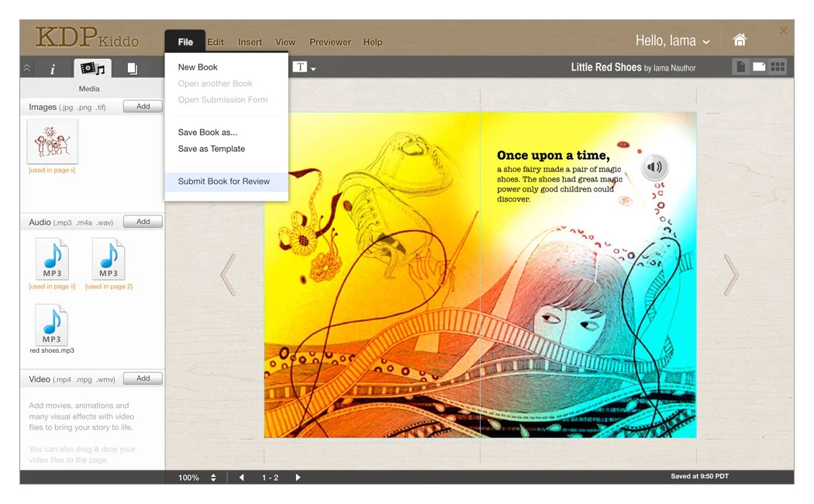Screen dimensions: 814x504
Task: Expand the text tool dropdown arrow
Action: pyautogui.click(x=313, y=69)
